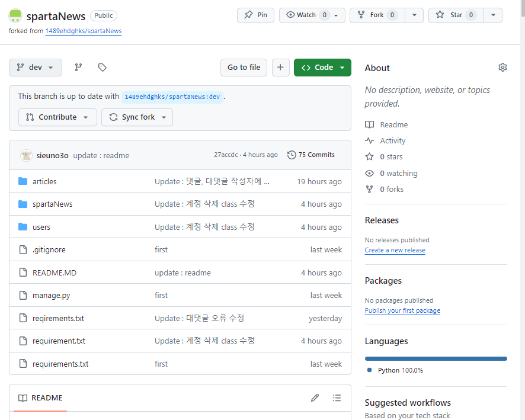Open the tags icon
The image size is (525, 420).
click(102, 68)
